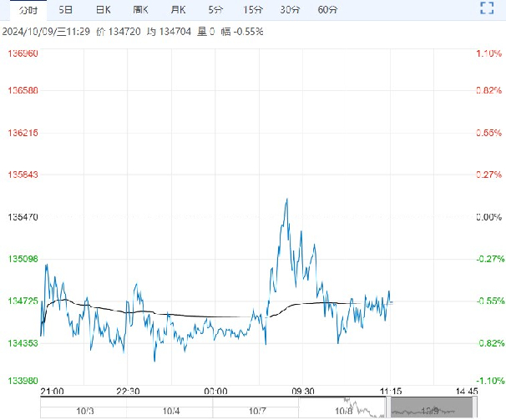Image resolution: width=506 pixels, height=420 pixels.
Task: Click the -0.55% right axis percentage label
Action: (490, 301)
